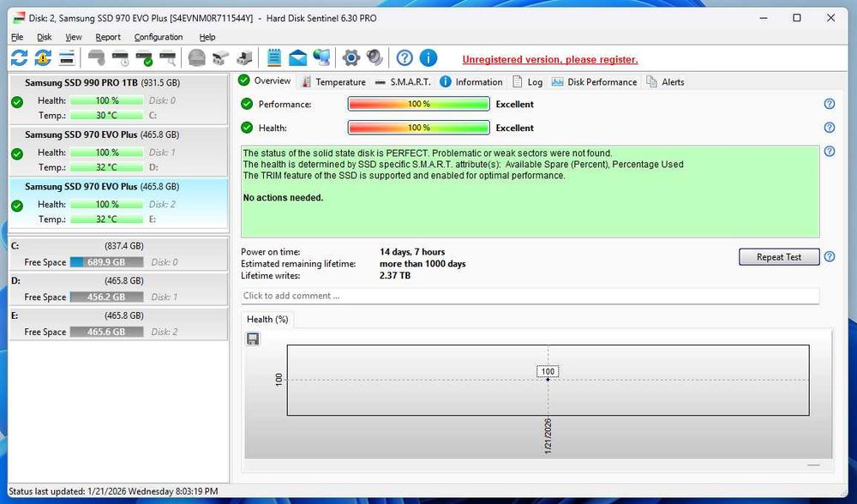Select the E: partition entry

pos(118,324)
